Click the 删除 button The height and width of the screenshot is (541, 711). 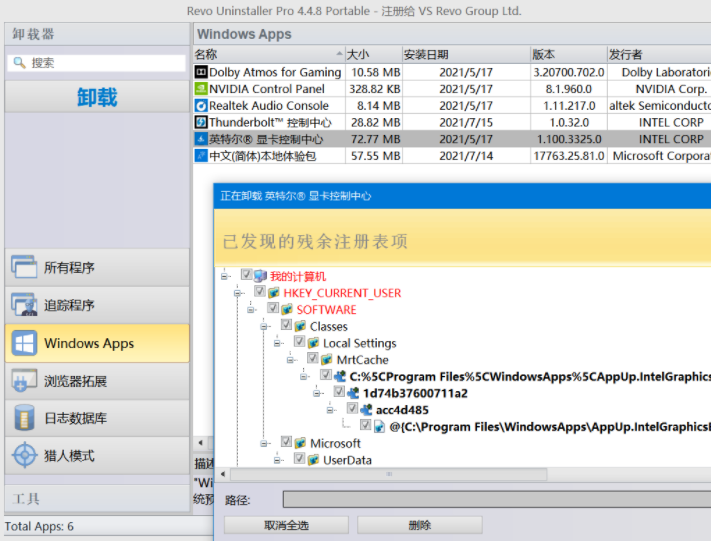pos(419,525)
